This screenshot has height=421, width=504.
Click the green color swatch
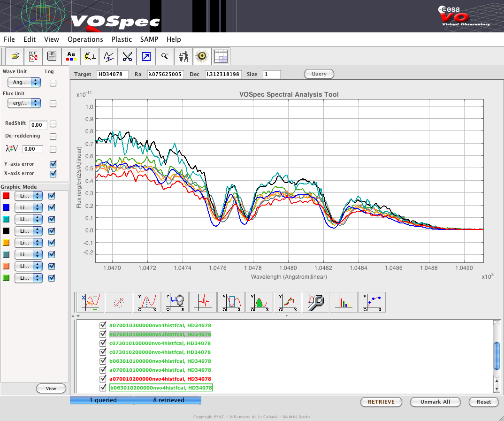(6, 278)
